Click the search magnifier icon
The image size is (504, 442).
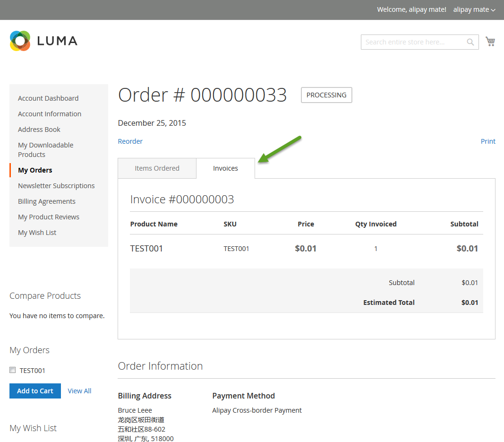point(470,42)
